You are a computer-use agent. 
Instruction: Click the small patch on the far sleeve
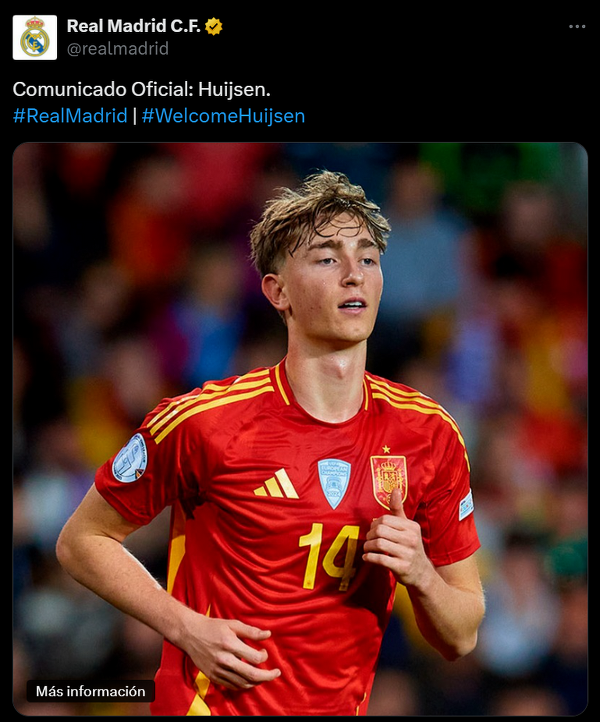tap(466, 505)
